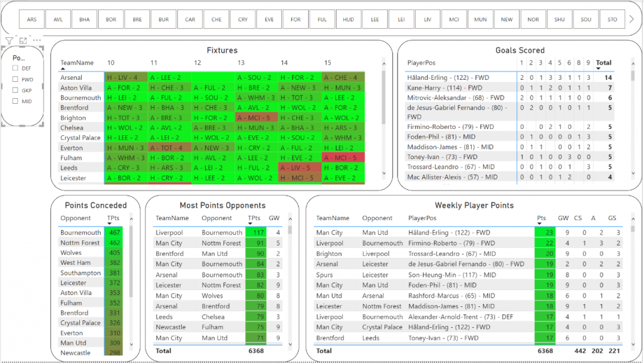The image size is (644, 363).
Task: Open the more options ellipsis on the slicer
Action: [x=37, y=41]
